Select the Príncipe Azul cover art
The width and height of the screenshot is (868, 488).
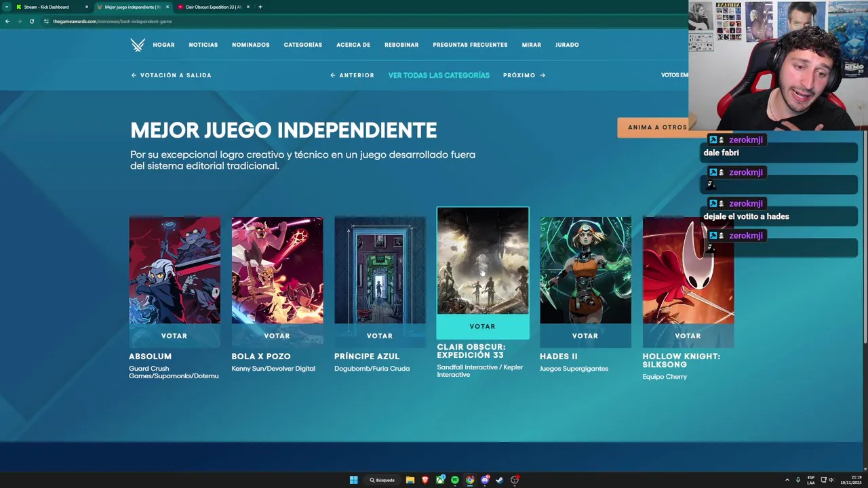380,270
